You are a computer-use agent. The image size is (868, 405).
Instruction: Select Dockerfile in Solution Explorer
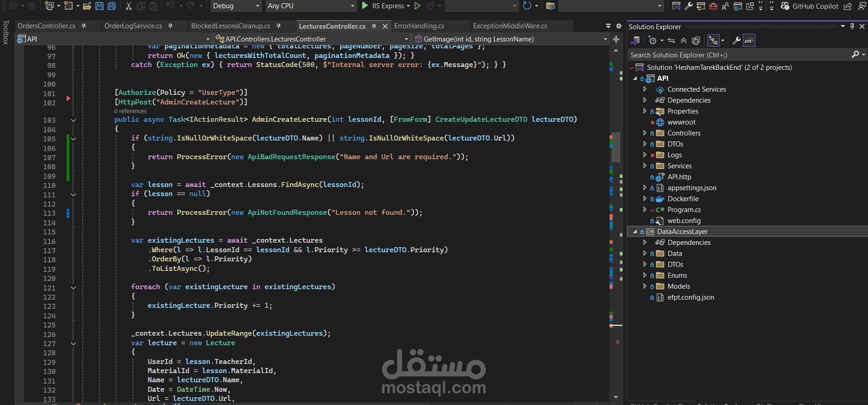683,199
